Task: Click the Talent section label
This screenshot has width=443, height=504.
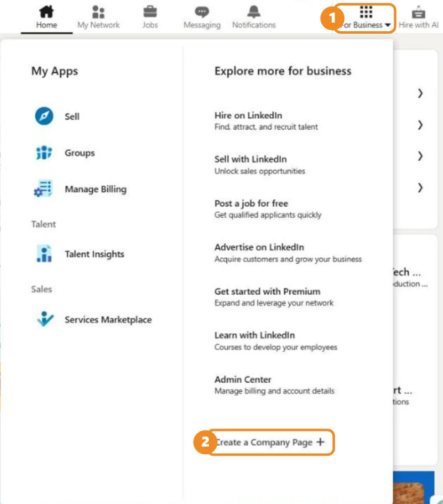Action: [43, 224]
